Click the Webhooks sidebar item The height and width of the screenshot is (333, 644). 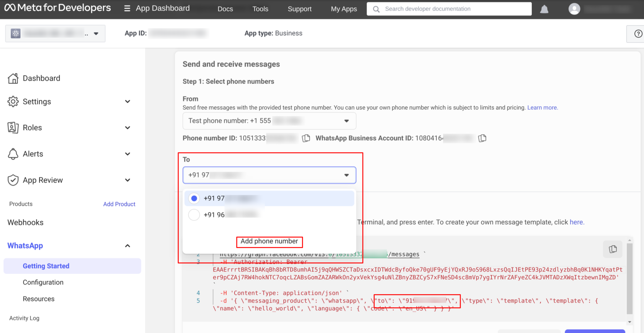25,222
